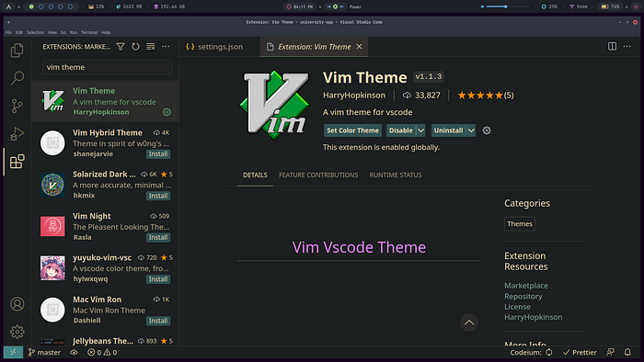This screenshot has width=644, height=362.
Task: Switch to the settings.json tab
Action: [220, 47]
